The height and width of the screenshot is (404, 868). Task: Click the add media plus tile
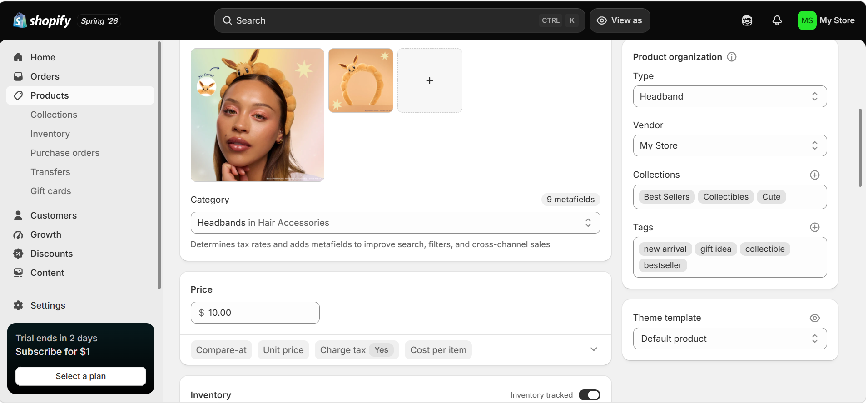[x=430, y=80]
